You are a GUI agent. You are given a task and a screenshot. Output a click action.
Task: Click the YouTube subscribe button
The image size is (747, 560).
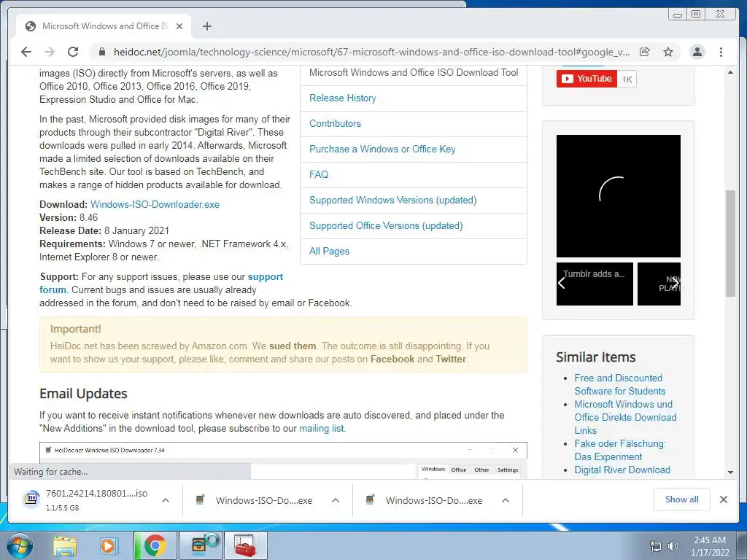(587, 79)
